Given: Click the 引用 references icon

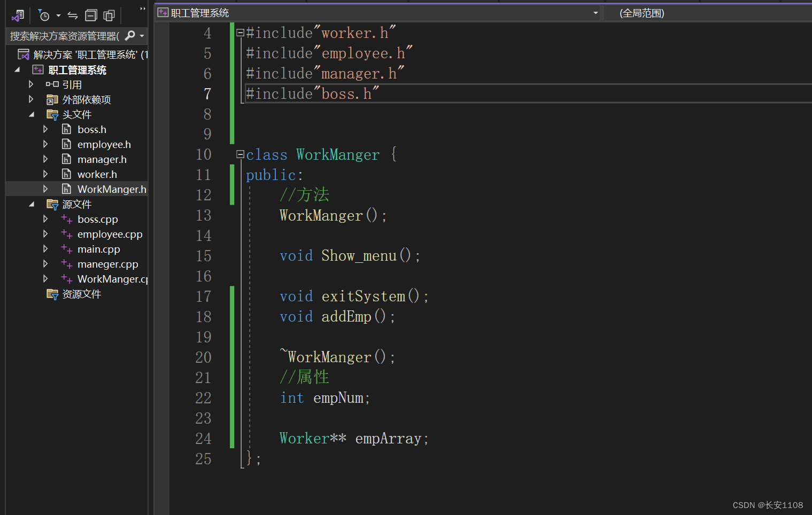Looking at the screenshot, I should click(52, 84).
